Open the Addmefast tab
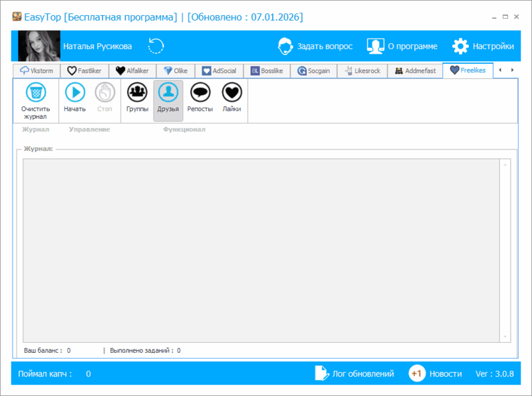Screen dimensions: 532x396 pos(416,70)
